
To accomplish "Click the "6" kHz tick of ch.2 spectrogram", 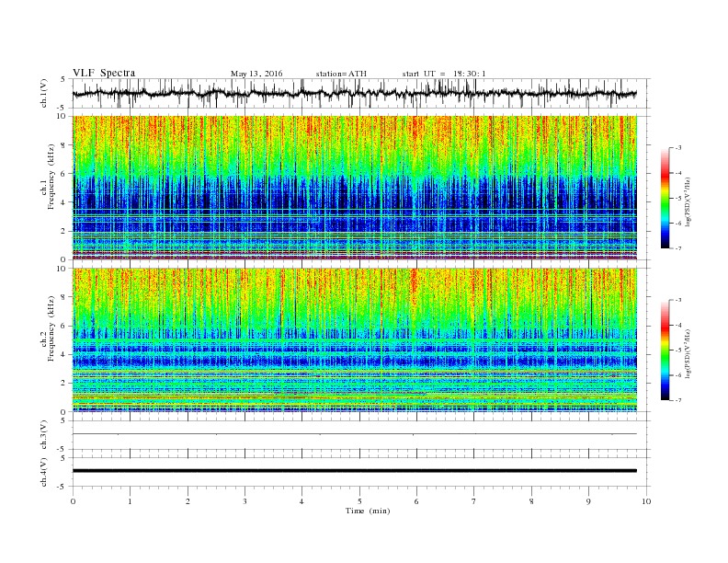I will (x=63, y=326).
